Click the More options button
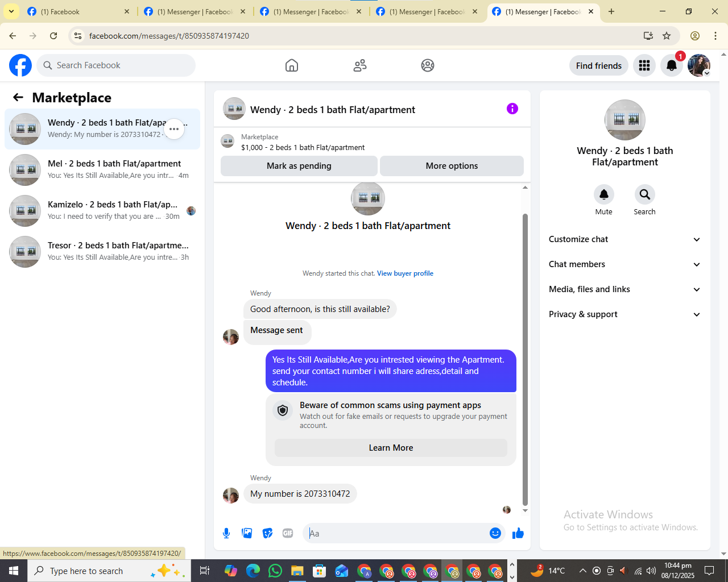Screen dimensions: 728x582 pyautogui.click(x=452, y=166)
